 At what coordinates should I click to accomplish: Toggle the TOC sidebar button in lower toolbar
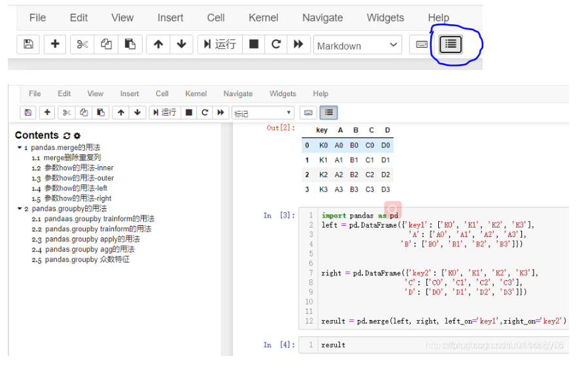(x=328, y=113)
